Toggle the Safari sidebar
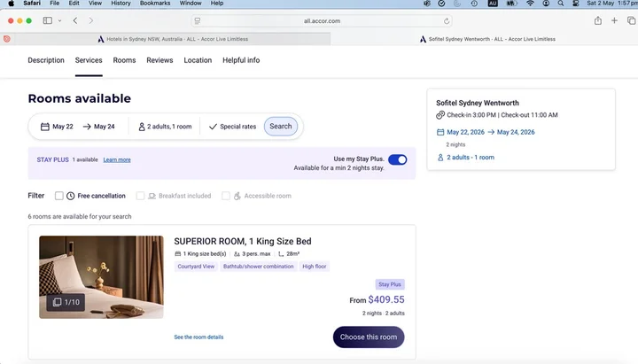Image resolution: width=638 pixels, height=364 pixels. point(48,20)
